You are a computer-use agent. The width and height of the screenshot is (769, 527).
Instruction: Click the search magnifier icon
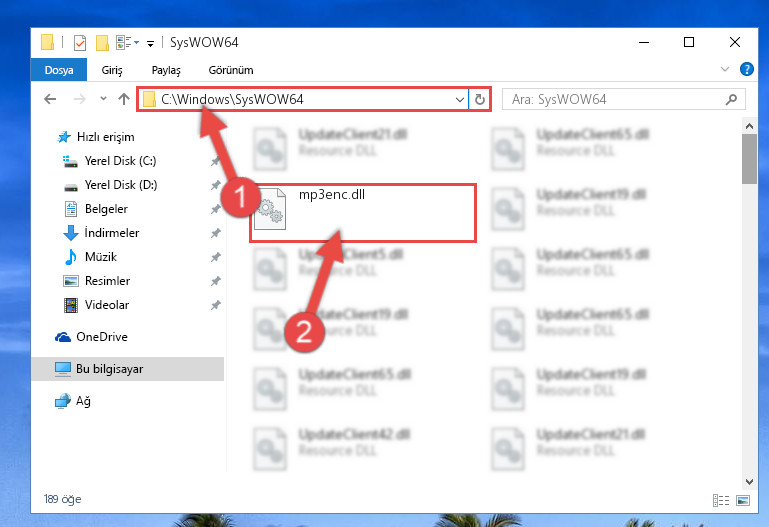[731, 100]
